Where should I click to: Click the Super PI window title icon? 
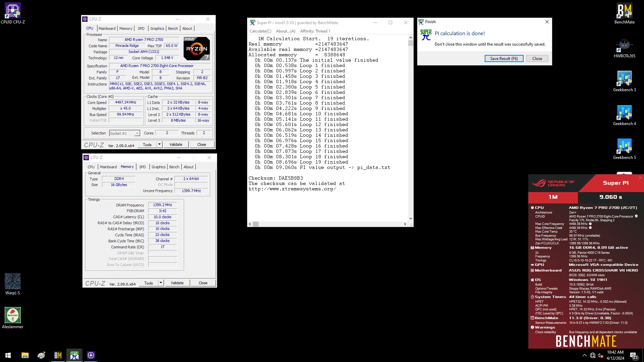click(252, 22)
